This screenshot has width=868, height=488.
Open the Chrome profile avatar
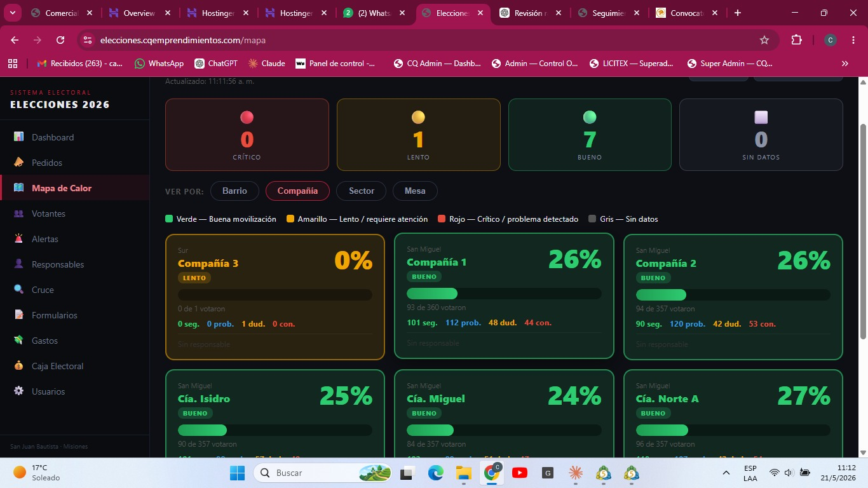pos(830,40)
